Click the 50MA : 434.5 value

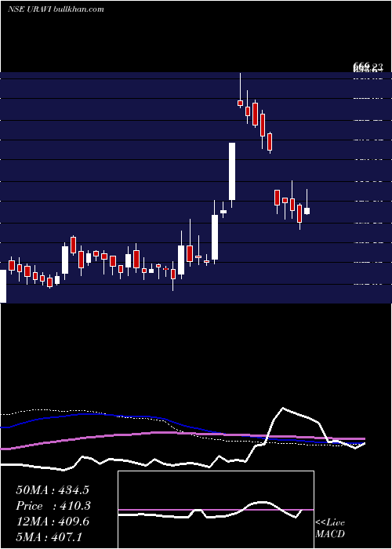[x=53, y=490]
